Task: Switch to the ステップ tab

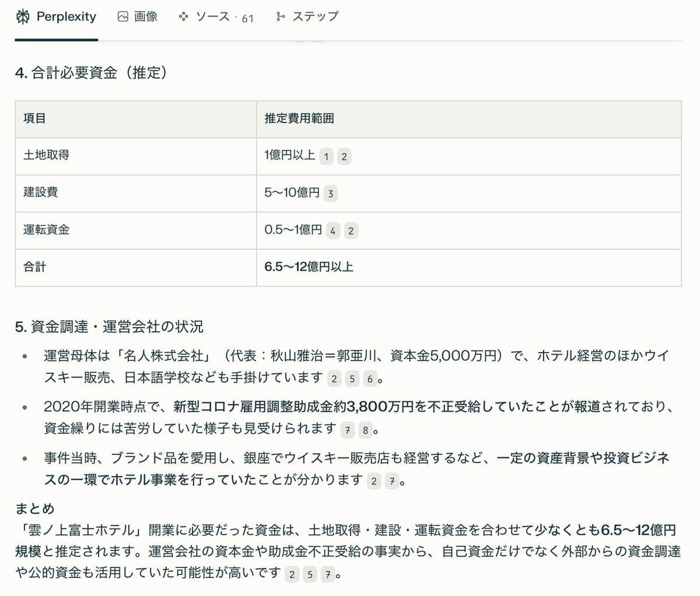Action: (307, 17)
